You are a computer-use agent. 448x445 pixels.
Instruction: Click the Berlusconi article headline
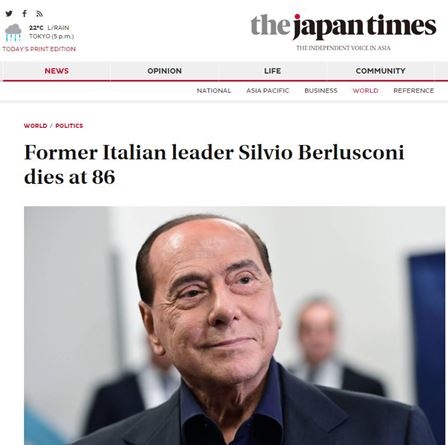(214, 164)
